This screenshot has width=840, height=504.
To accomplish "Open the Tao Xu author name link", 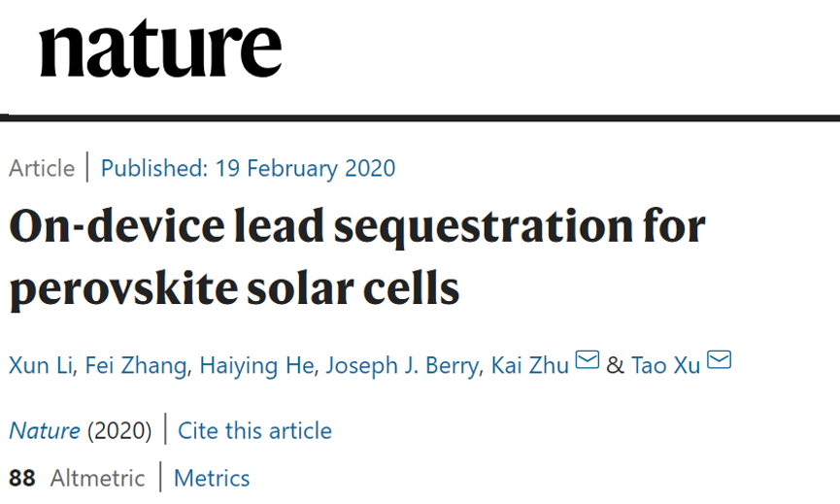I will (666, 366).
